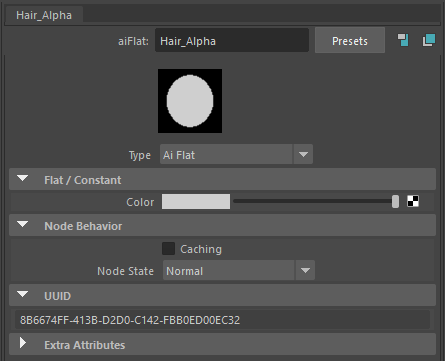The height and width of the screenshot is (361, 445).
Task: Collapse the Node Behavior section
Action: pos(222,226)
